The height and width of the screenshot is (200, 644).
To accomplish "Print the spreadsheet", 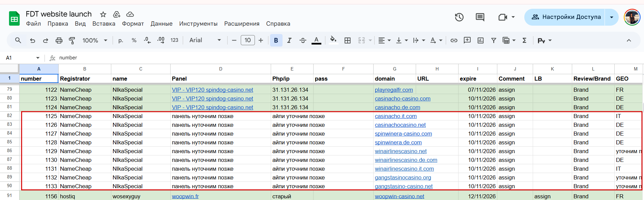I will [59, 40].
